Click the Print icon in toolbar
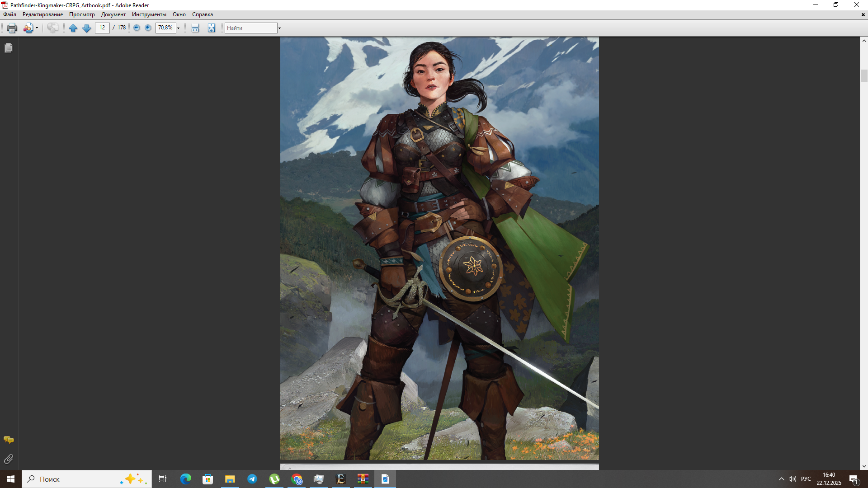This screenshot has width=868, height=488. pyautogui.click(x=12, y=28)
